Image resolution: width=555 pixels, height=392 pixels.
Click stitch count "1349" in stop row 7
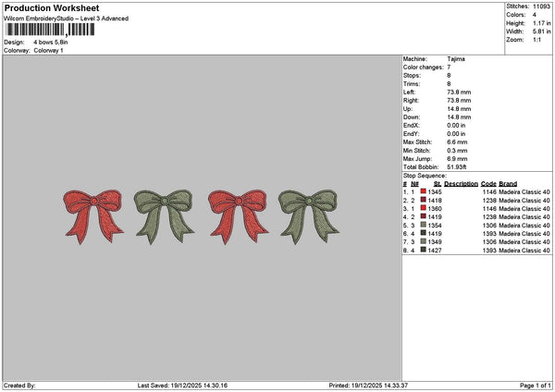pyautogui.click(x=435, y=242)
